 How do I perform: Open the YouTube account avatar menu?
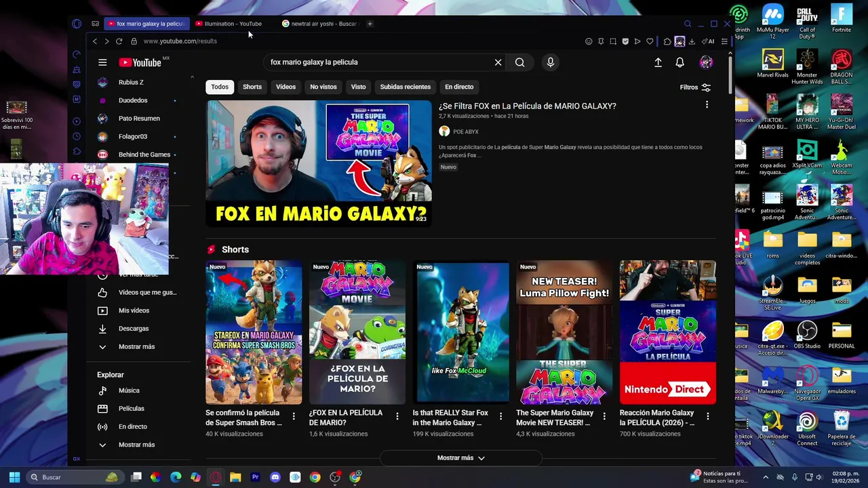tap(706, 62)
